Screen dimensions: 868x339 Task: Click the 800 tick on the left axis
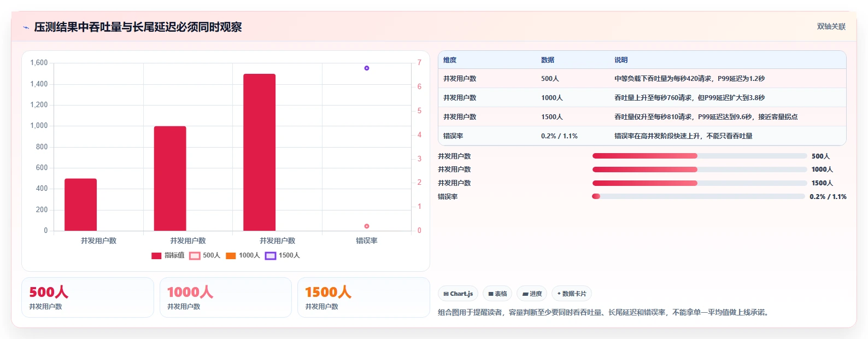coord(42,147)
